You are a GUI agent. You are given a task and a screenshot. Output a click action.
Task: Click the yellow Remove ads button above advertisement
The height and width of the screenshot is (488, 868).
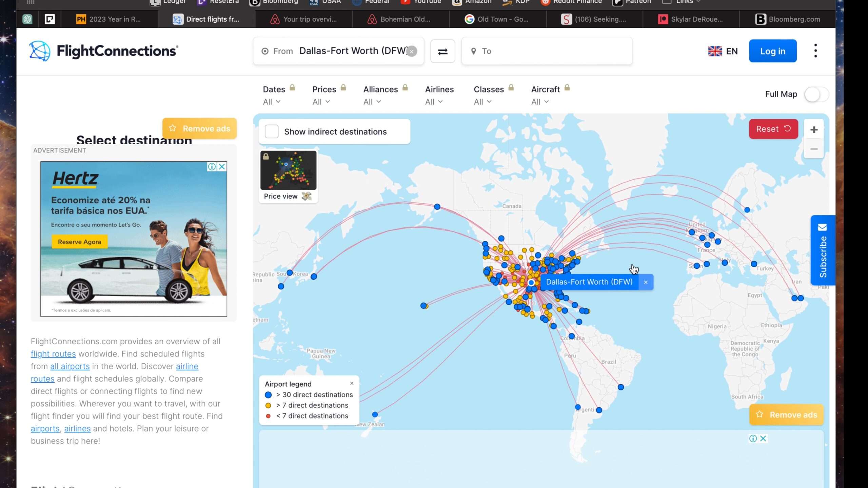coord(199,128)
